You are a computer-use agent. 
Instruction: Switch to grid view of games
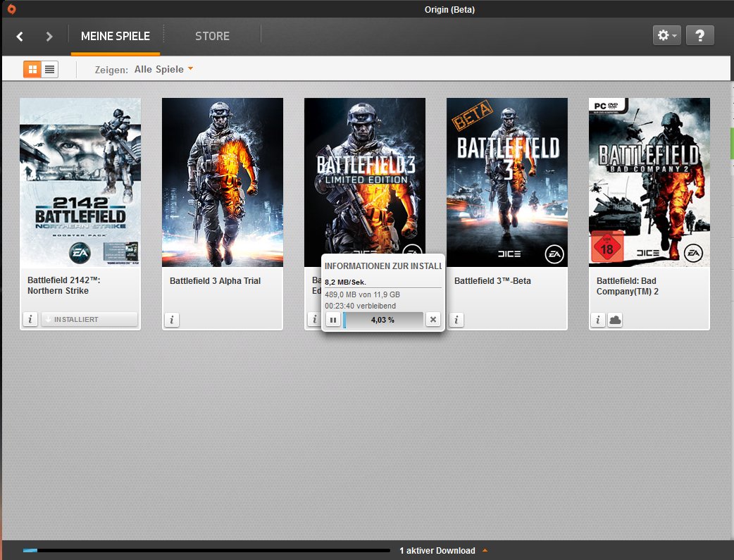[x=32, y=70]
